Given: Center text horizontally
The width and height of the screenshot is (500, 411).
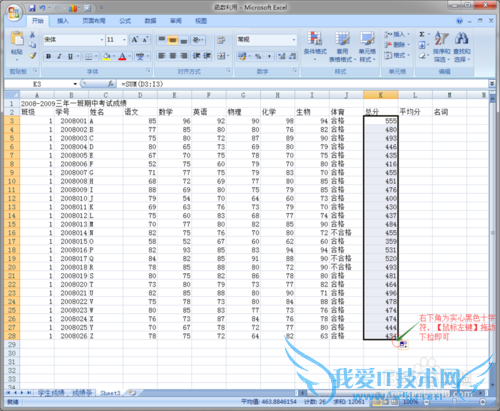Looking at the screenshot, I should coord(173,56).
